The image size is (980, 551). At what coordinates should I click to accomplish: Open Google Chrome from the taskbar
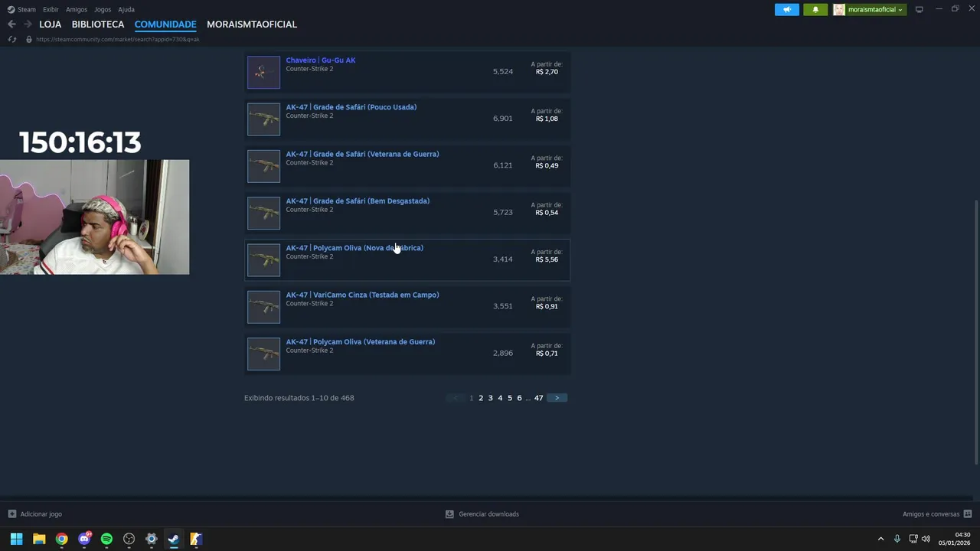pos(61,539)
